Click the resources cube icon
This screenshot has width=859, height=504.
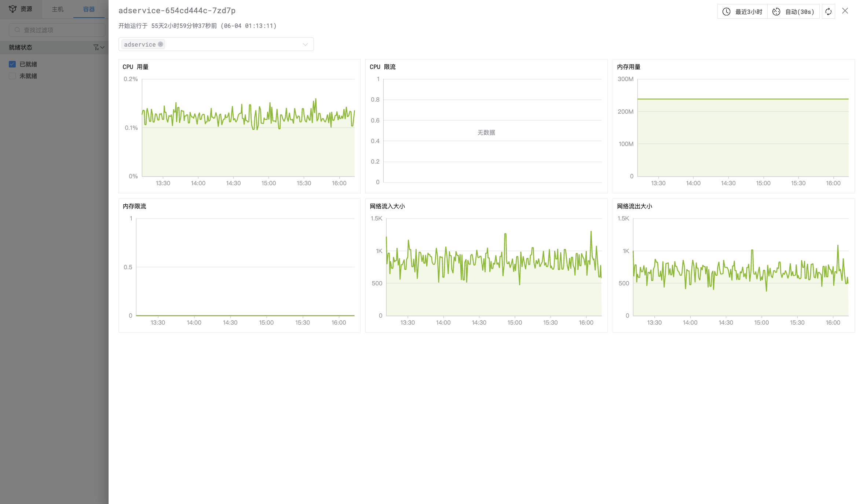tap(12, 9)
